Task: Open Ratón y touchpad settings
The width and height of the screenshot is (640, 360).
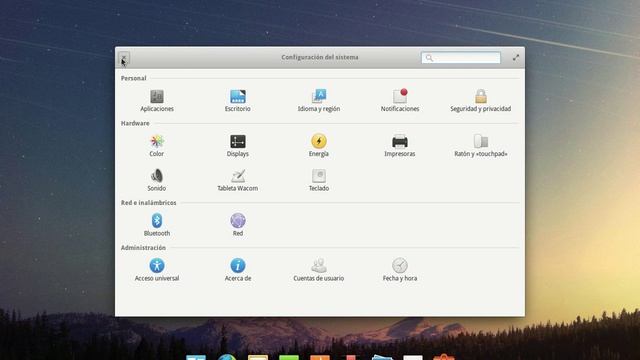Action: pyautogui.click(x=481, y=145)
